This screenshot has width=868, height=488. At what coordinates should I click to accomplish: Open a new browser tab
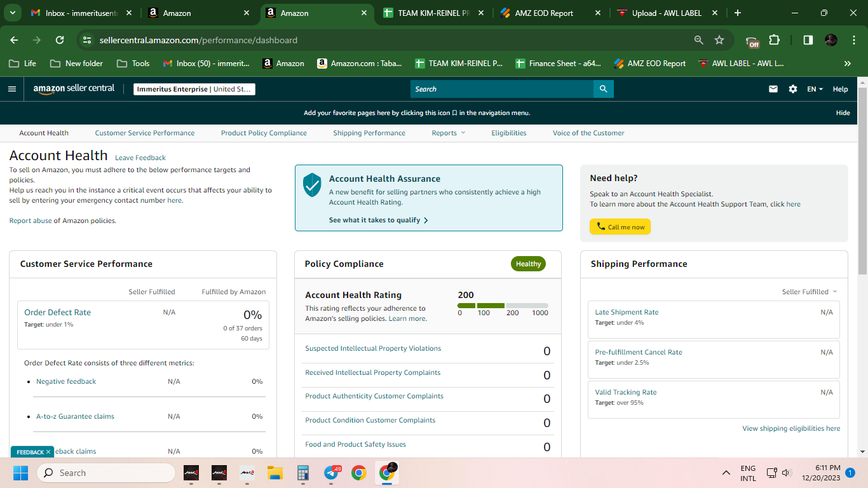pos(738,13)
